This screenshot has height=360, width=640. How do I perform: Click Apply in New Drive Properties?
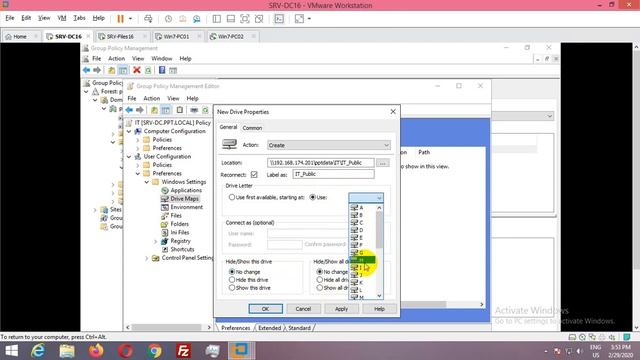point(341,309)
